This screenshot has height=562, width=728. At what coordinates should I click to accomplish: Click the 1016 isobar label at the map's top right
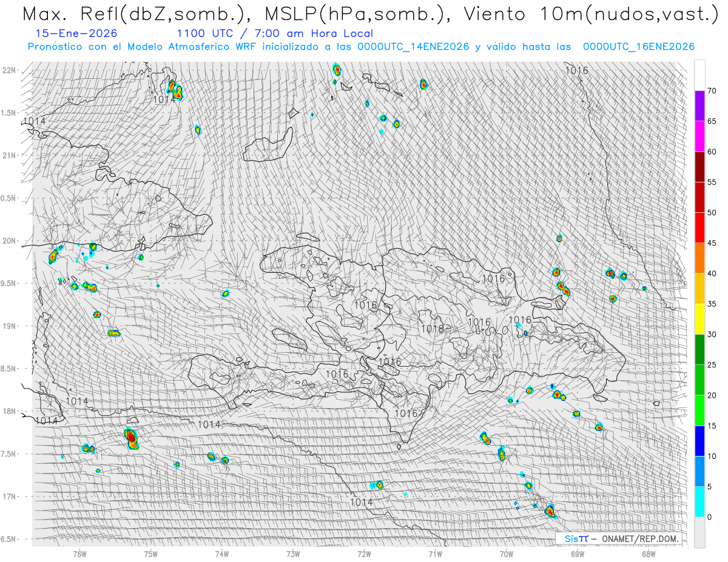coord(576,70)
